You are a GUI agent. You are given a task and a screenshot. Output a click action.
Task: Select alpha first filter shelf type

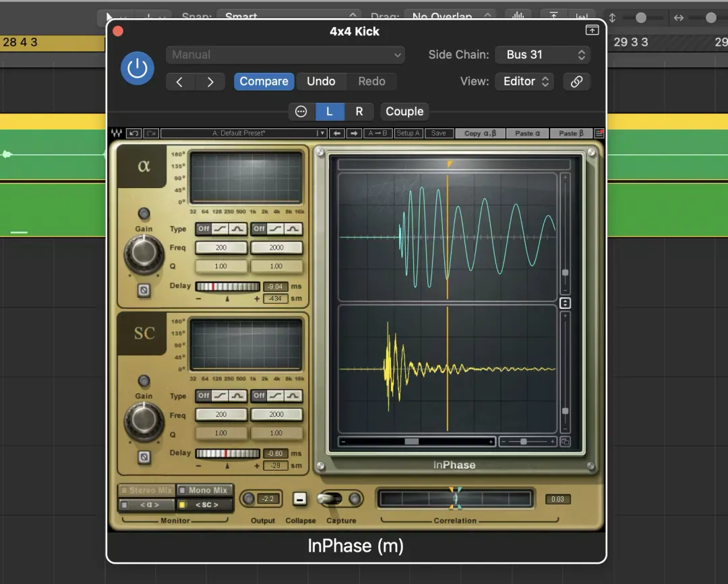click(x=220, y=229)
